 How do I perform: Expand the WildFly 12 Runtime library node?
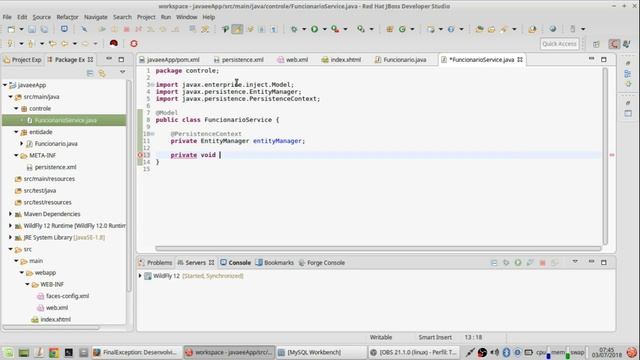10,226
